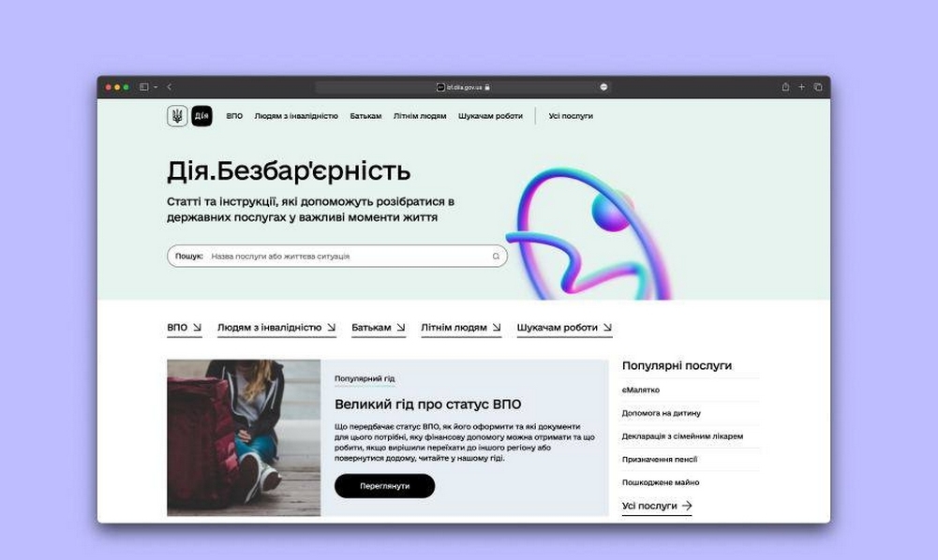The height and width of the screenshot is (560, 938).
Task: Open the єМалятко popular service link
Action: pyautogui.click(x=641, y=390)
